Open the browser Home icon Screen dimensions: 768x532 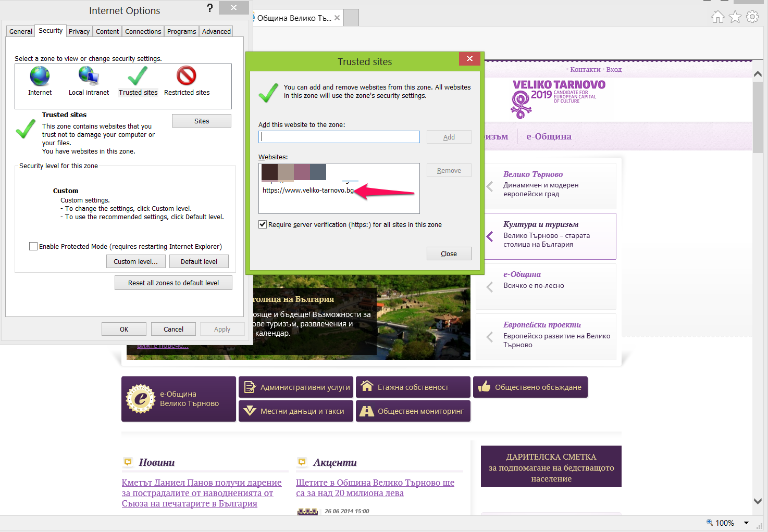pos(718,17)
